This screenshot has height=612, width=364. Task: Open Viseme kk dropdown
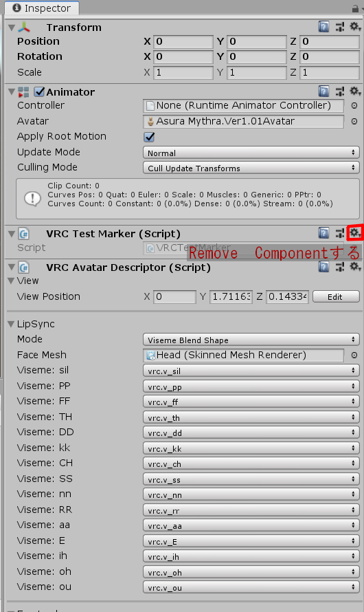tap(251, 448)
